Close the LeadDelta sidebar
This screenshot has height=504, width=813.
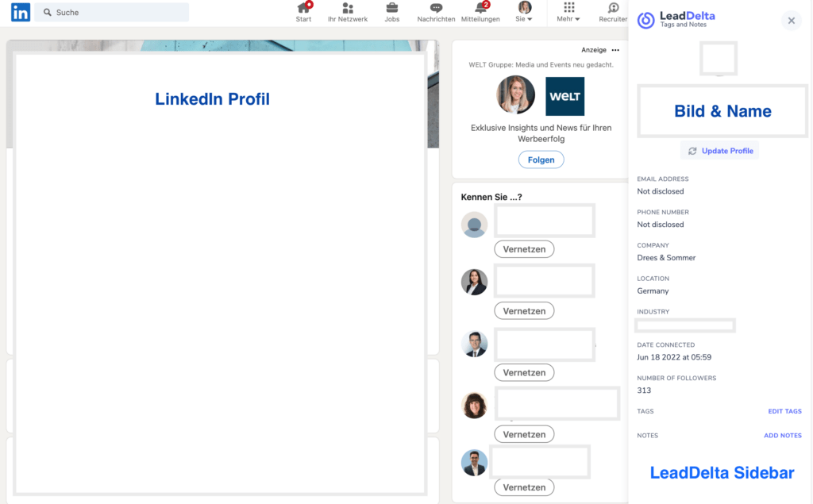pos(792,21)
